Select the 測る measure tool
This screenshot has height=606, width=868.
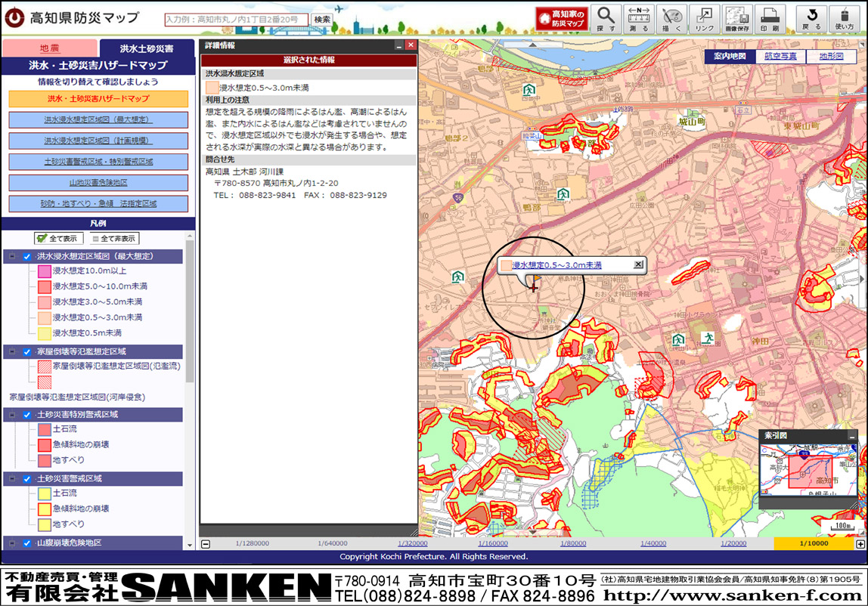coord(639,19)
